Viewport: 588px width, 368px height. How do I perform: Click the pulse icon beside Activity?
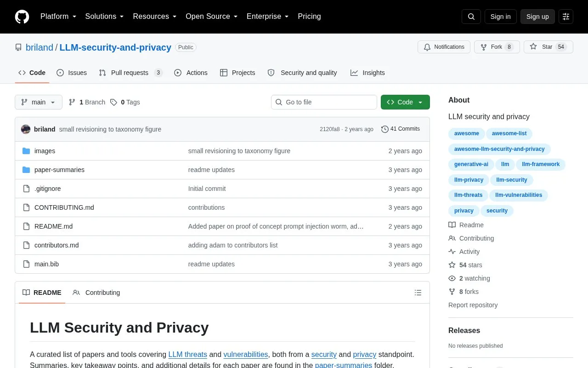tap(452, 252)
